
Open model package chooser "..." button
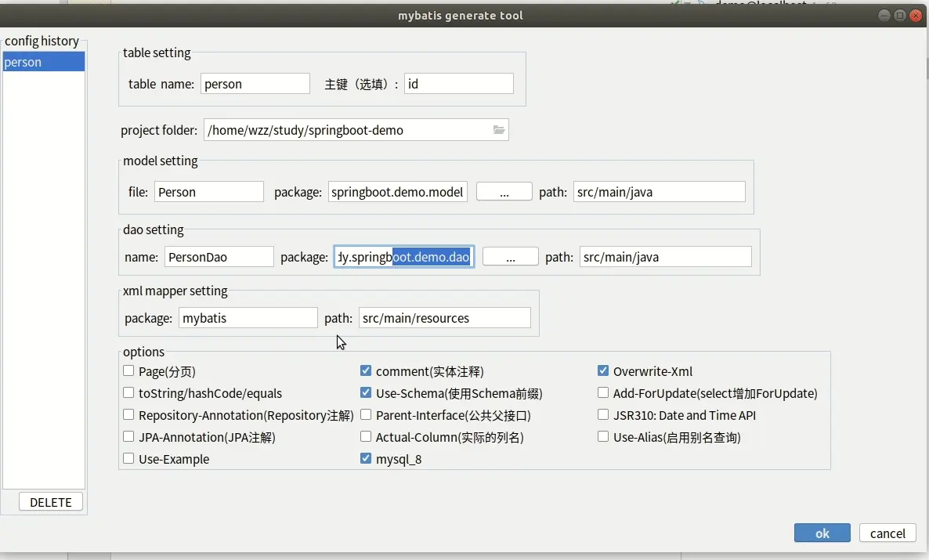(x=504, y=191)
